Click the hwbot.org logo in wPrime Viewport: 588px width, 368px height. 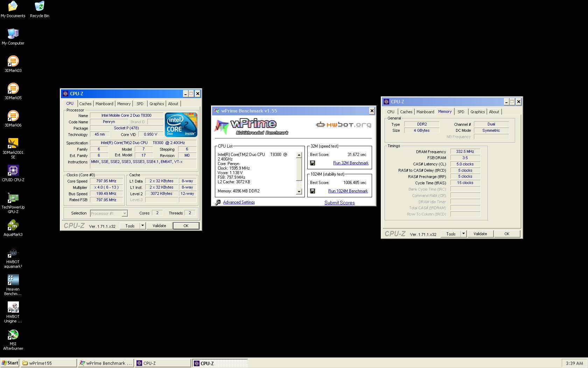click(x=343, y=124)
